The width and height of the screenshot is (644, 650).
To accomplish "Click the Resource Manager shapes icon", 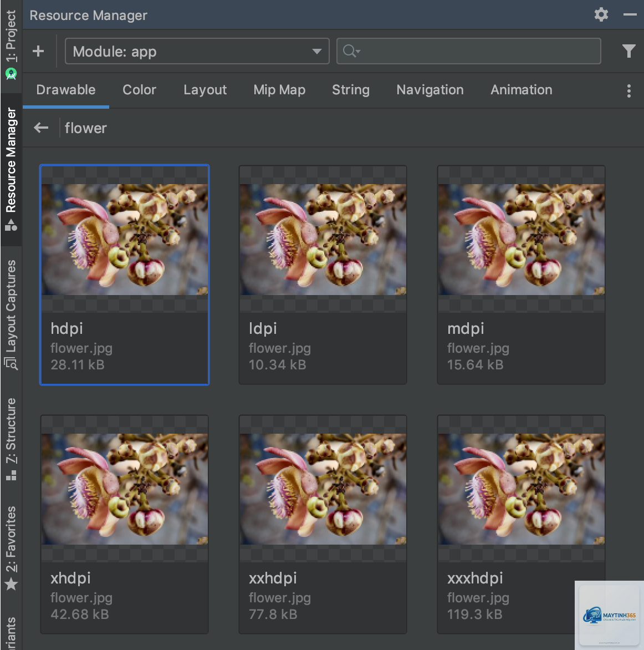I will [11, 225].
